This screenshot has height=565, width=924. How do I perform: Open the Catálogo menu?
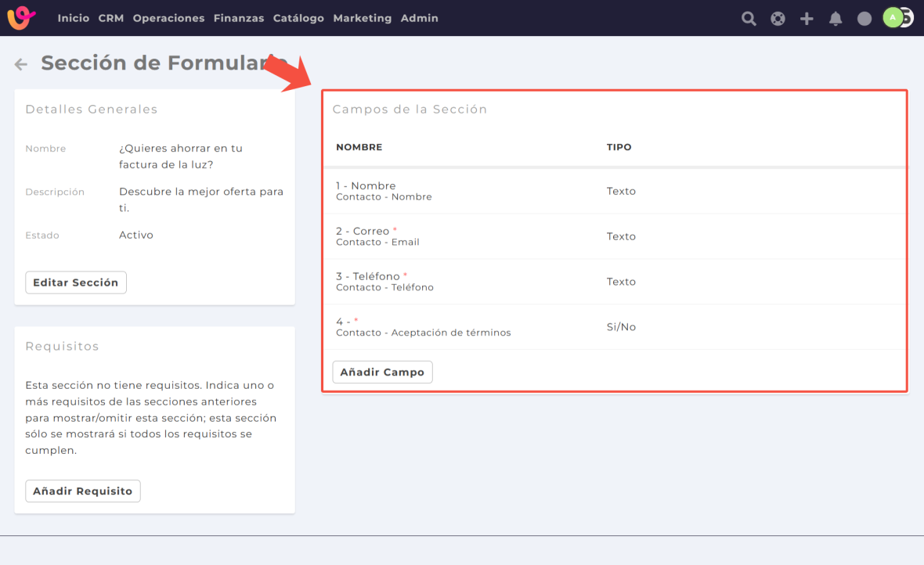point(298,18)
